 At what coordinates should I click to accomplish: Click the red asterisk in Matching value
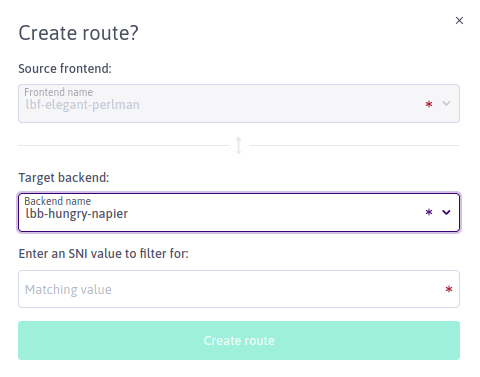pos(449,289)
